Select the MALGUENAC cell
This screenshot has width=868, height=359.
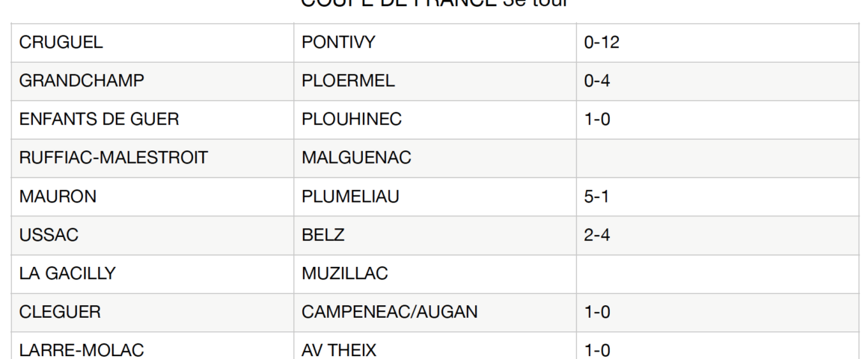click(x=356, y=159)
